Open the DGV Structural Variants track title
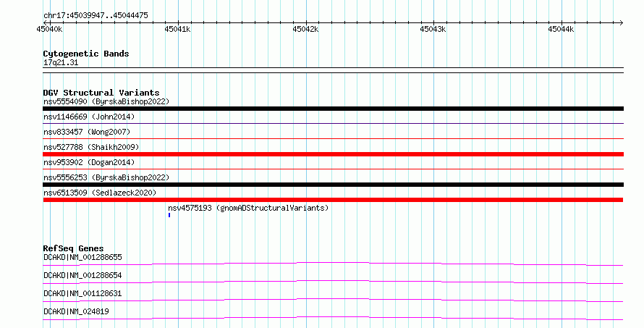The width and height of the screenshot is (644, 328). click(x=101, y=93)
